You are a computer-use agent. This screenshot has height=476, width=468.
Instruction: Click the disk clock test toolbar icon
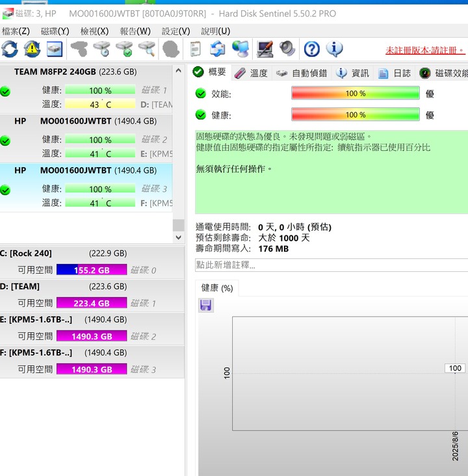pos(101,49)
